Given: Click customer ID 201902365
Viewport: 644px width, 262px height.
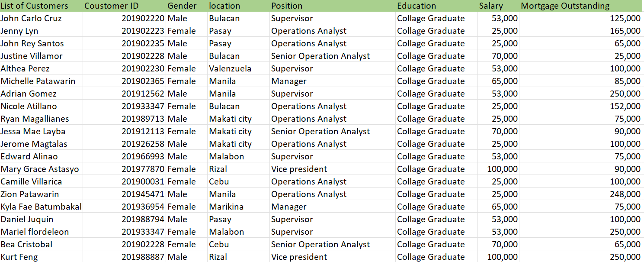Looking at the screenshot, I should point(124,81).
